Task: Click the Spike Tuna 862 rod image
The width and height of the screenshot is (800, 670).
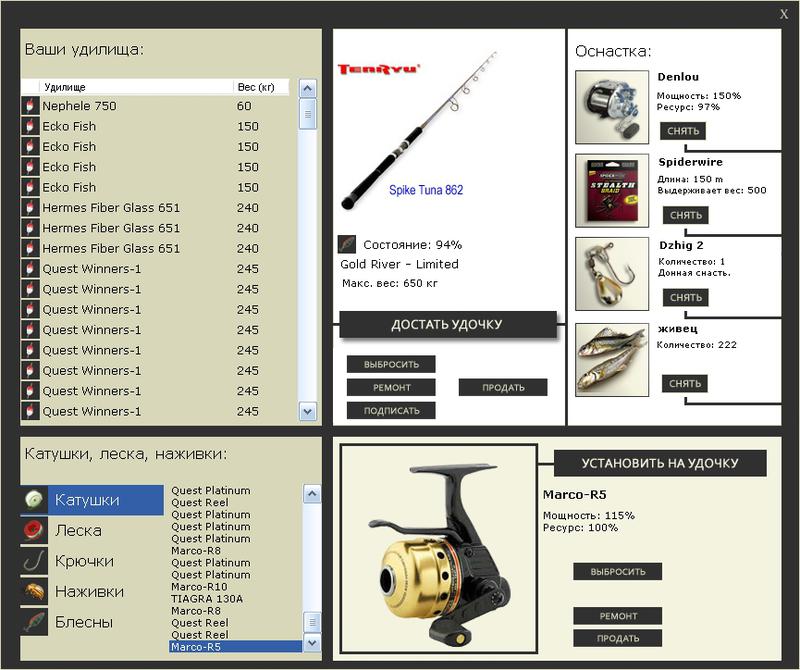Action: pyautogui.click(x=418, y=130)
